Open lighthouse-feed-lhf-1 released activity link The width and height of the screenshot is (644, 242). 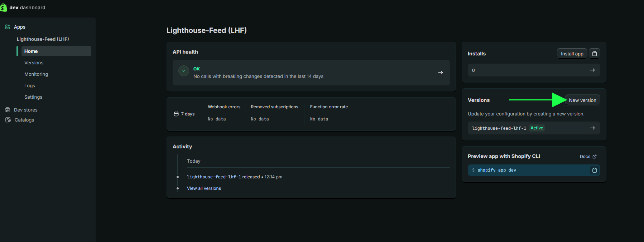pos(214,177)
